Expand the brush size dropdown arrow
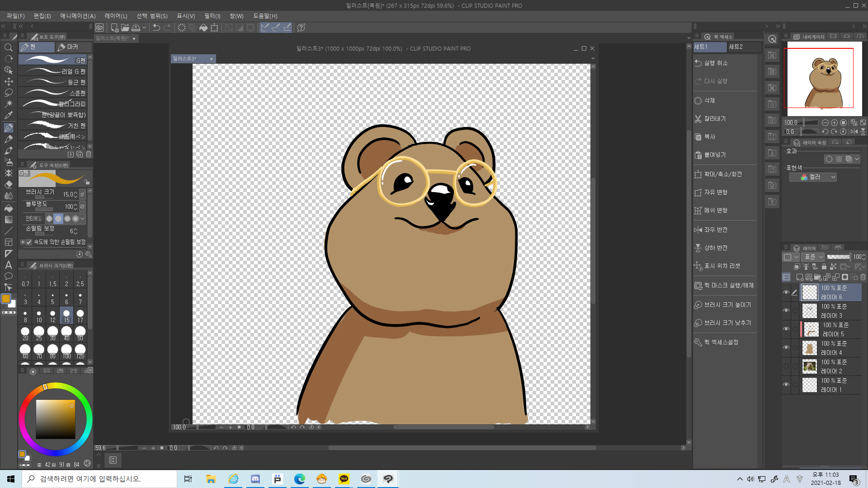Screen dimensions: 868x488 pos(82,194)
